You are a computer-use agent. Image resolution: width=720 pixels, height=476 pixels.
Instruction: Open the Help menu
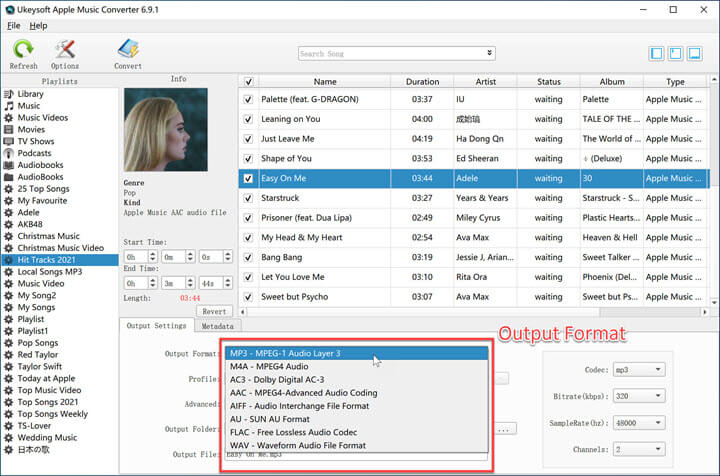click(38, 25)
